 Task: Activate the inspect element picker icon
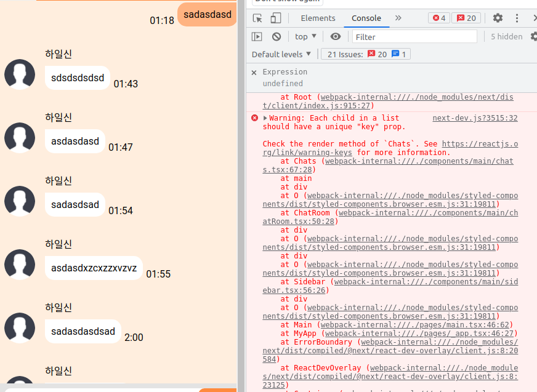[x=257, y=18]
